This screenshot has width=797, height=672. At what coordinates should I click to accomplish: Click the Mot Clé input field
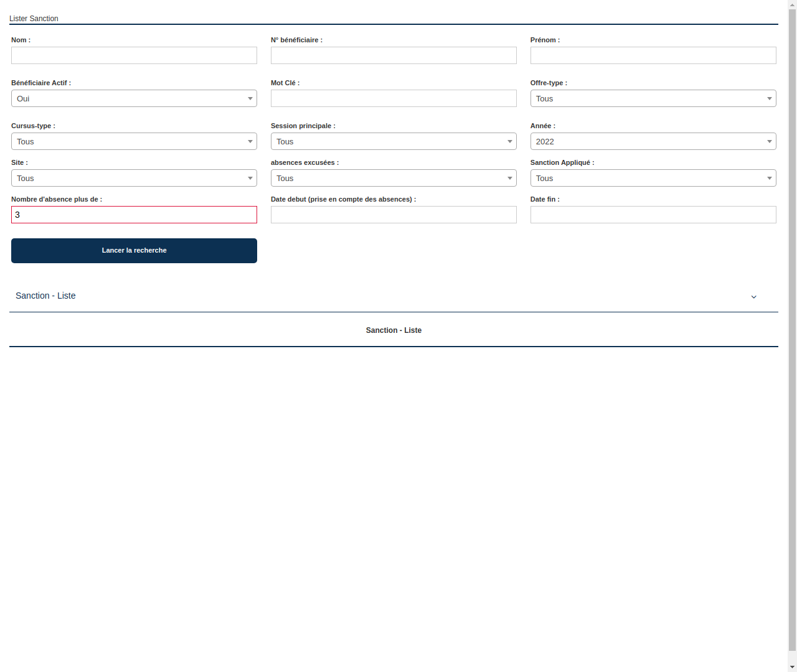coord(394,98)
